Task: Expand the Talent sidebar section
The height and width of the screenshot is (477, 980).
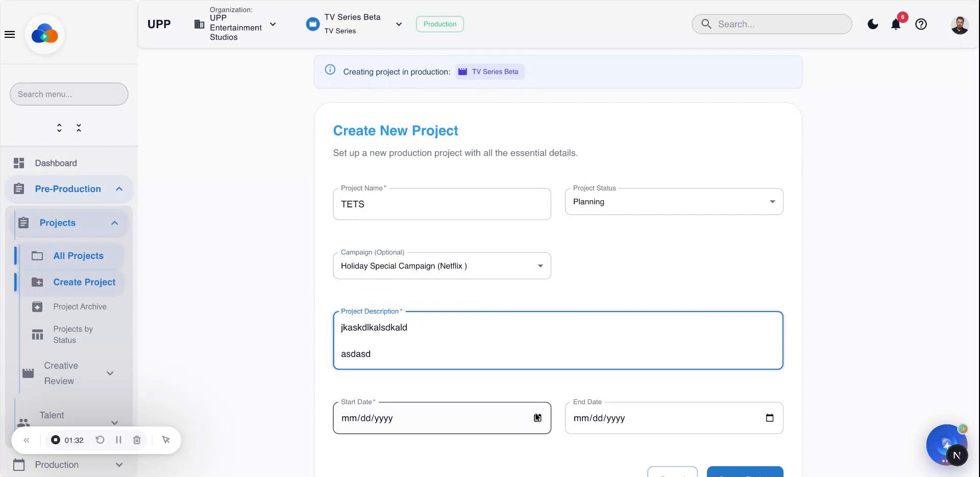Action: click(114, 423)
